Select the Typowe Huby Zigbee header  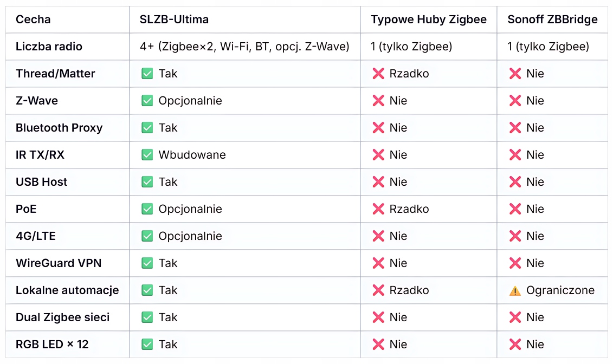pyautogui.click(x=429, y=19)
